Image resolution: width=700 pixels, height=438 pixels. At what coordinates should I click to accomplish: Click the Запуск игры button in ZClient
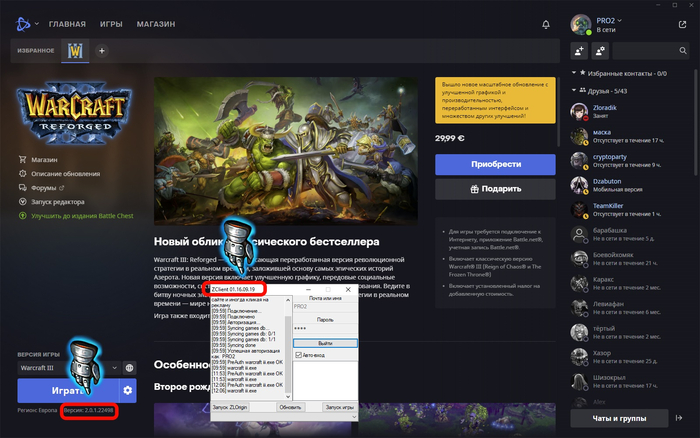click(340, 408)
